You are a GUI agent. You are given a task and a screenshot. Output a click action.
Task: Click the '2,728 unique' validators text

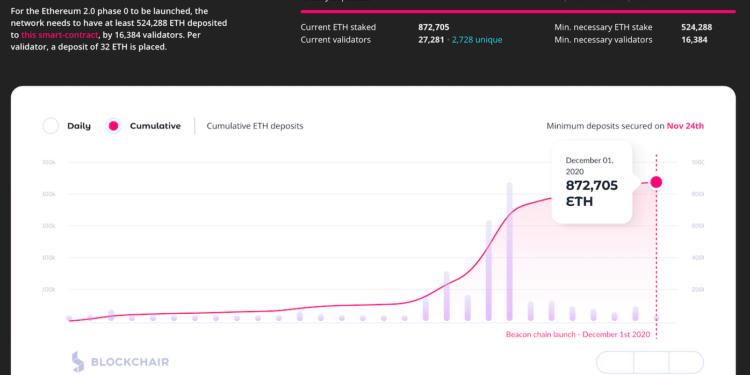tap(477, 40)
